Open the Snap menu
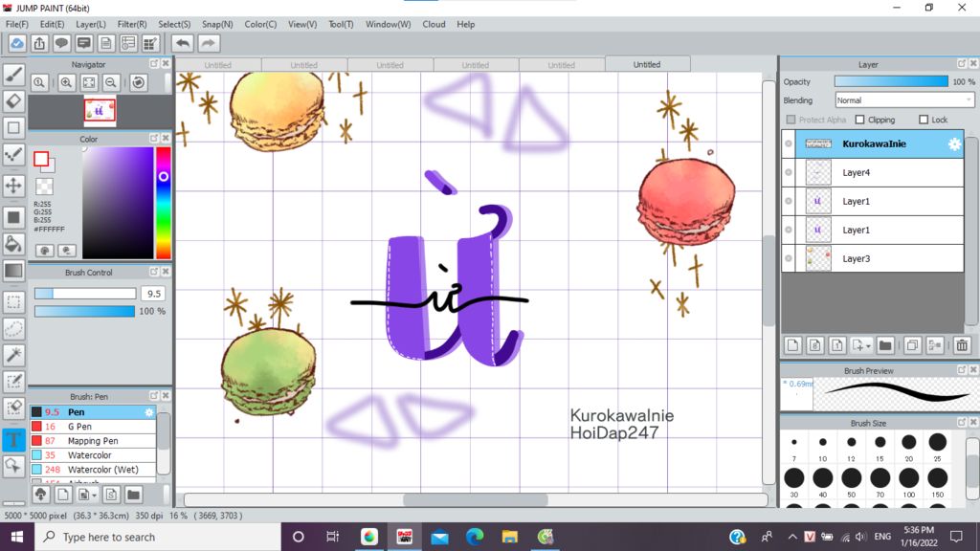980x551 pixels. (x=217, y=24)
